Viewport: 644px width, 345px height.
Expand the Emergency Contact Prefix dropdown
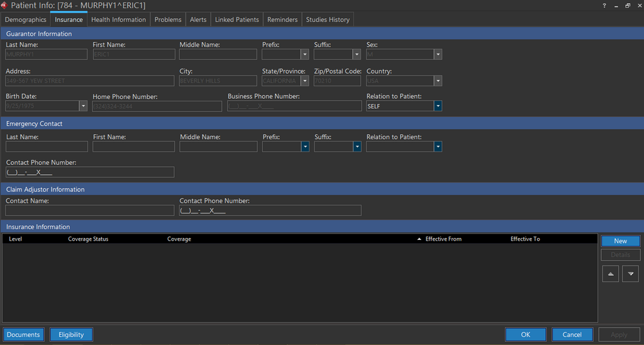click(x=305, y=147)
